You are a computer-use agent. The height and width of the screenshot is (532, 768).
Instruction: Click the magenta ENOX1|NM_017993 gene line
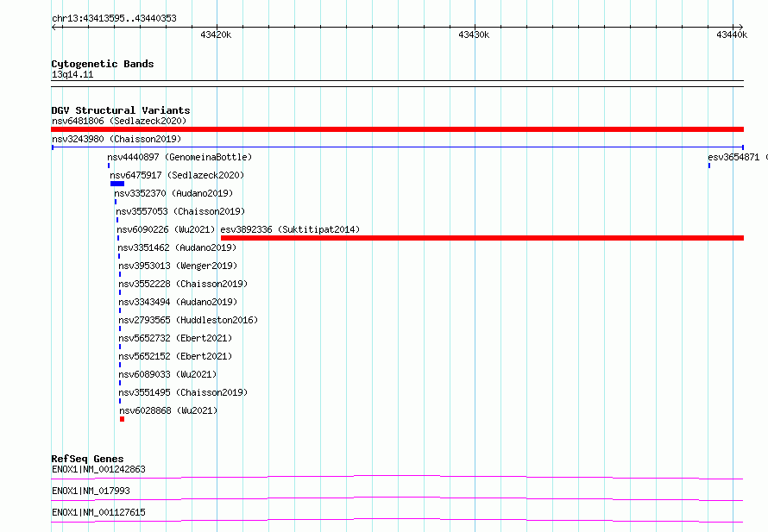point(397,498)
